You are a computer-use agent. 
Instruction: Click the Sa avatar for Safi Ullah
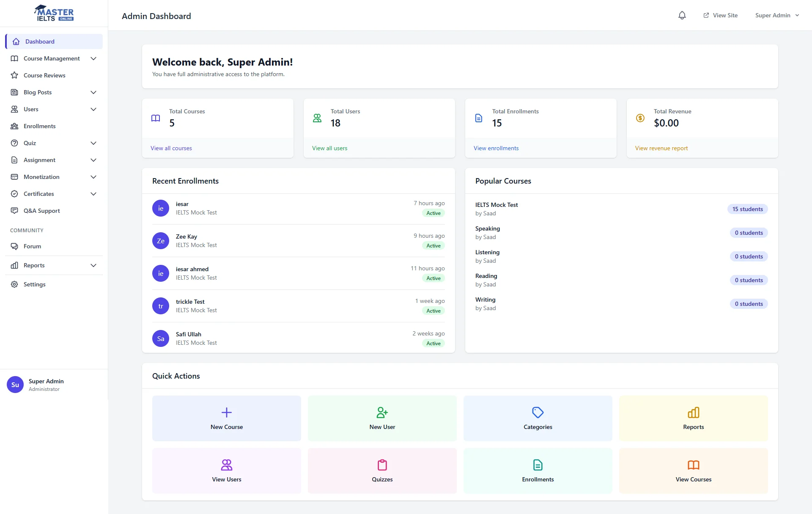pyautogui.click(x=161, y=338)
